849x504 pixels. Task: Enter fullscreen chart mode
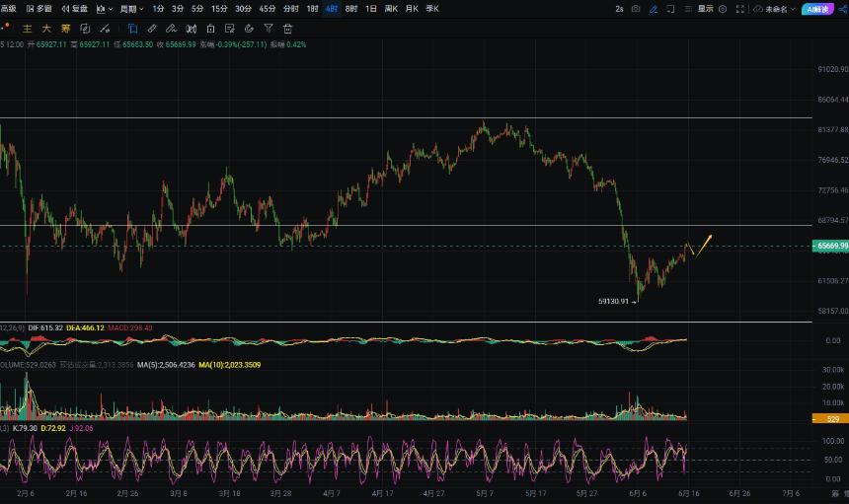click(740, 9)
